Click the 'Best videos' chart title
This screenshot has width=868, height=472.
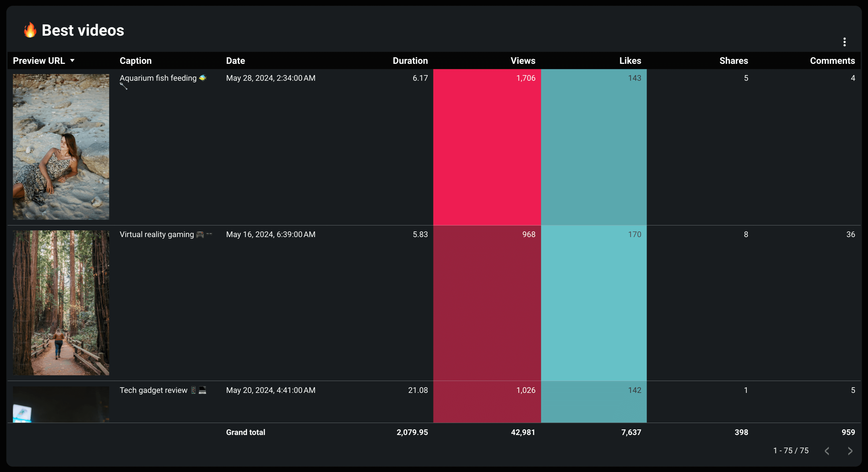click(83, 30)
